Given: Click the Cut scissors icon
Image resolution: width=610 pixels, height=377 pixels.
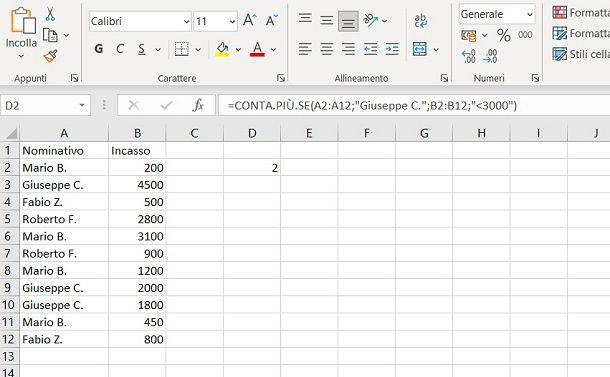Looking at the screenshot, I should (x=50, y=14).
